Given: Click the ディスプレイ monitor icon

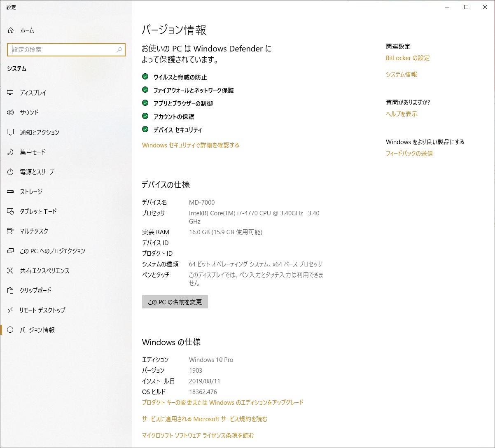Looking at the screenshot, I should pos(11,93).
